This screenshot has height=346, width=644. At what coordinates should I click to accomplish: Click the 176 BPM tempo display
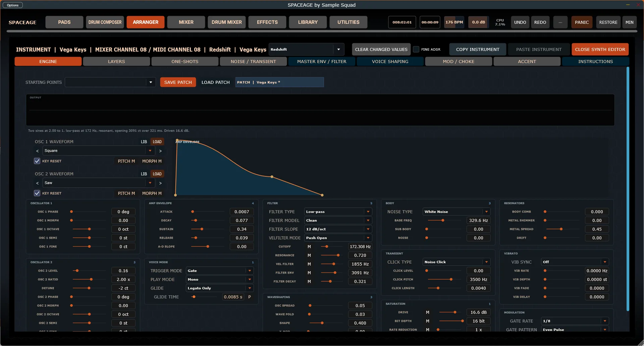tap(454, 22)
